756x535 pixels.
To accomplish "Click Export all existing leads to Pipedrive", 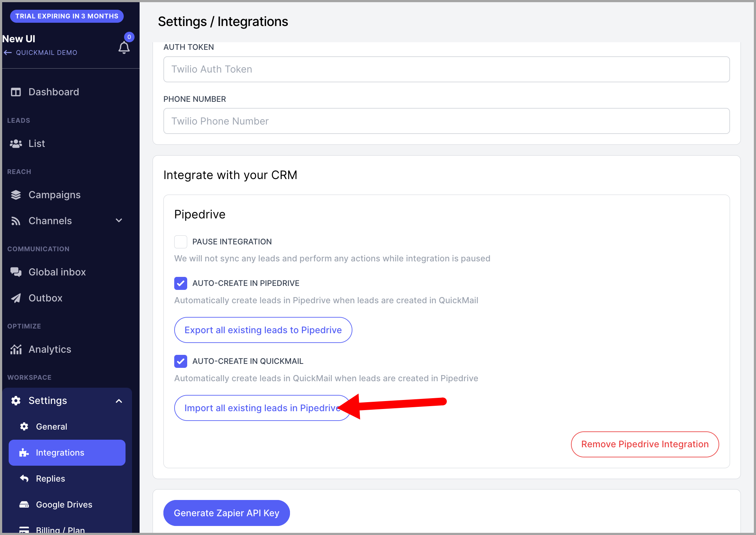I will point(263,330).
